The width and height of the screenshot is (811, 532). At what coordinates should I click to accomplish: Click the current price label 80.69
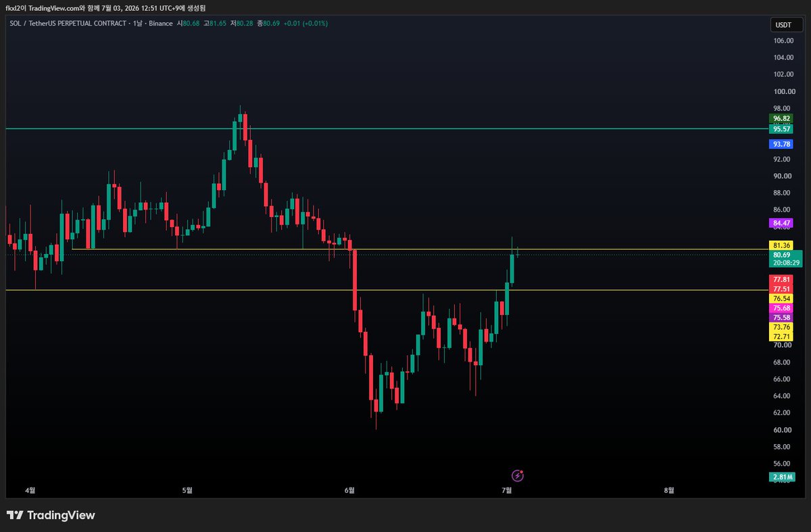tap(782, 254)
